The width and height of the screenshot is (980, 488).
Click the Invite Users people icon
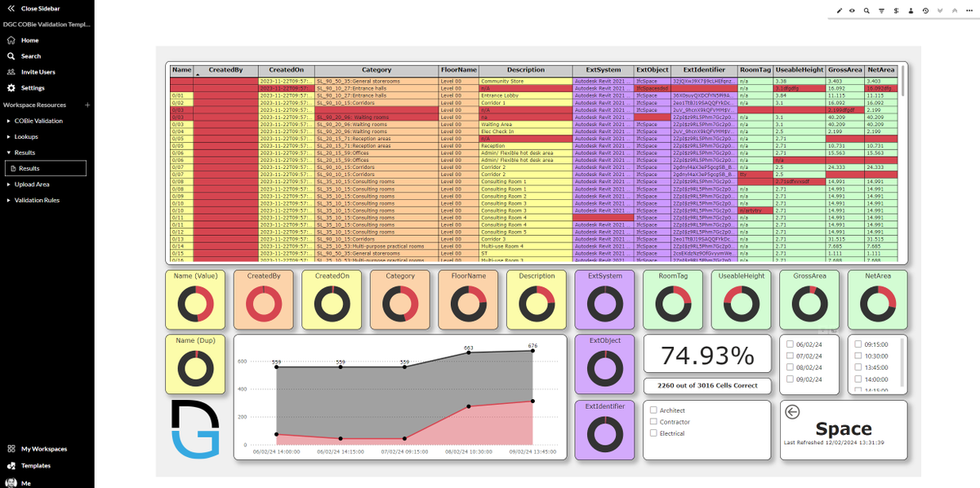(11, 72)
